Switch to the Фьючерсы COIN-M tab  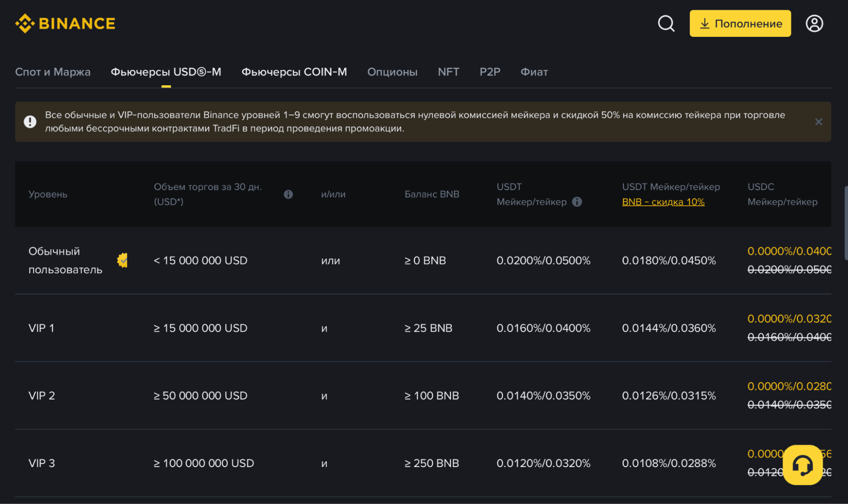pos(294,72)
